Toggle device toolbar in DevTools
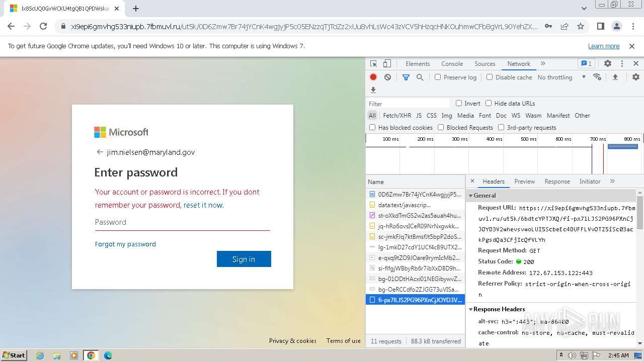The height and width of the screenshot is (362, 644). tap(387, 64)
